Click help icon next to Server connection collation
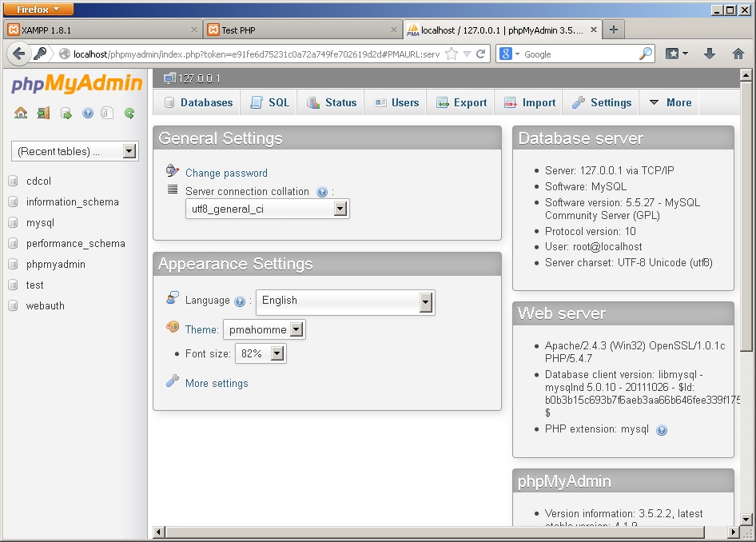 (x=322, y=192)
